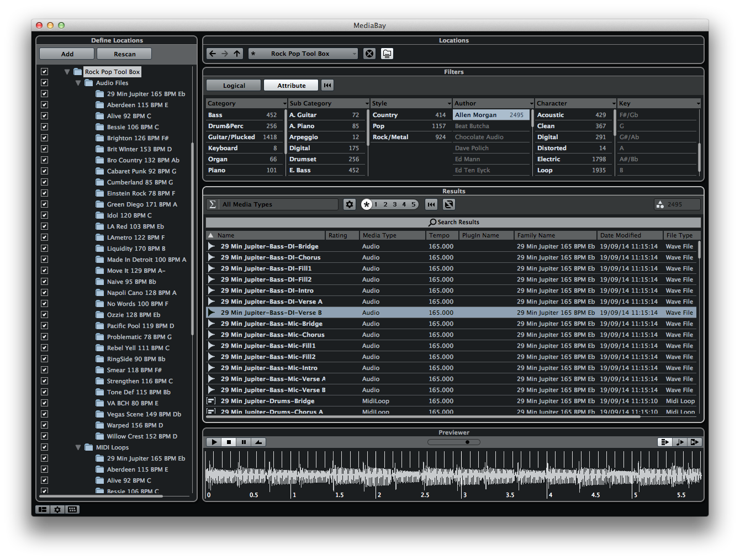Select the Author filter column header menu
Screen dimensions: 740x560
tap(530, 103)
